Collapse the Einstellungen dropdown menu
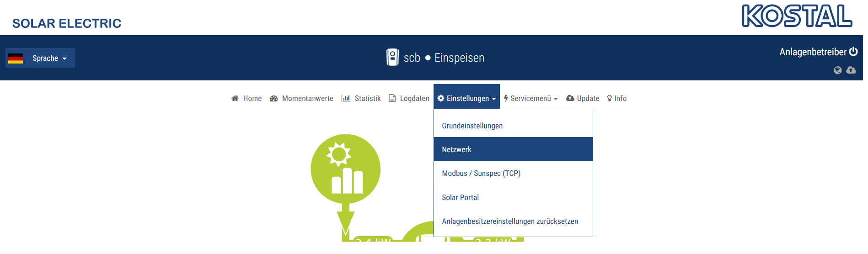Screen dimensions: 868x254 (466, 98)
